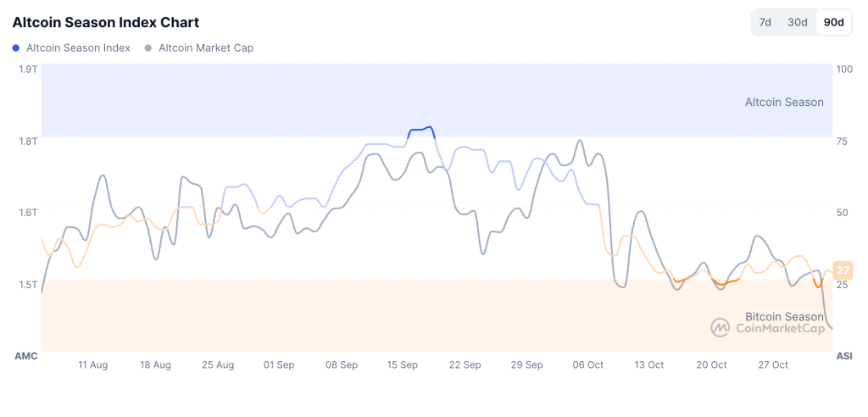Viewport: 868px width, 417px height.
Task: Click the Bitcoin Season zone label
Action: tap(784, 316)
